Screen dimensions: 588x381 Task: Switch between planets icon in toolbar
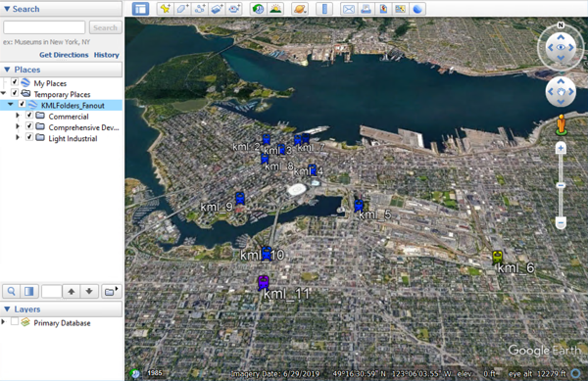pos(300,9)
